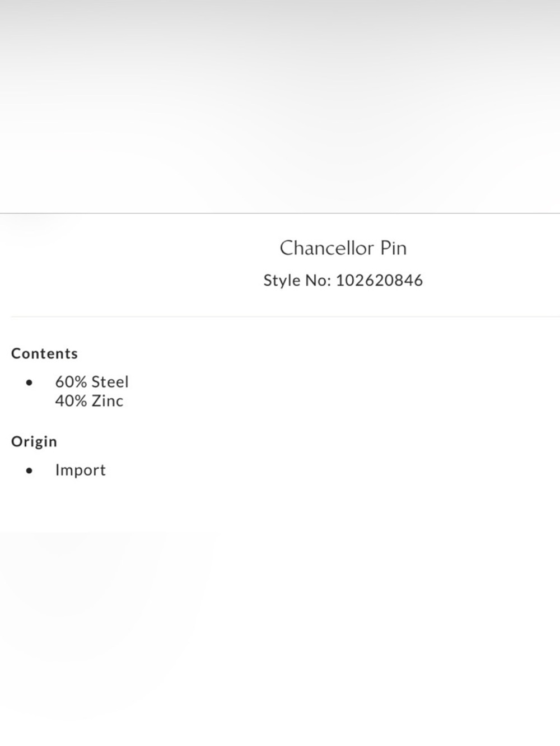Click the Import origin entry
The width and height of the screenshot is (560, 746).
[x=80, y=470]
